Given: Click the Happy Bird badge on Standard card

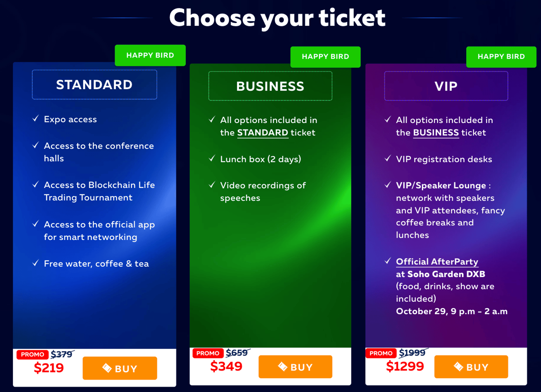Looking at the screenshot, I should [150, 55].
